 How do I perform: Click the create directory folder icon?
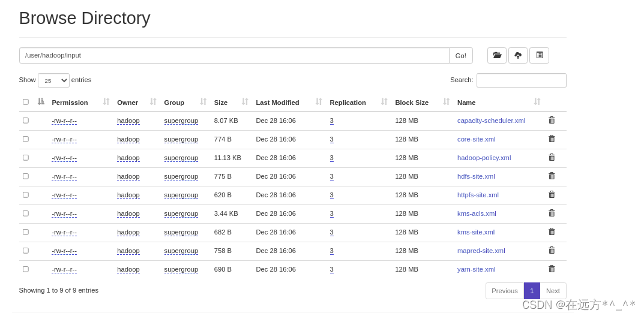(x=497, y=55)
